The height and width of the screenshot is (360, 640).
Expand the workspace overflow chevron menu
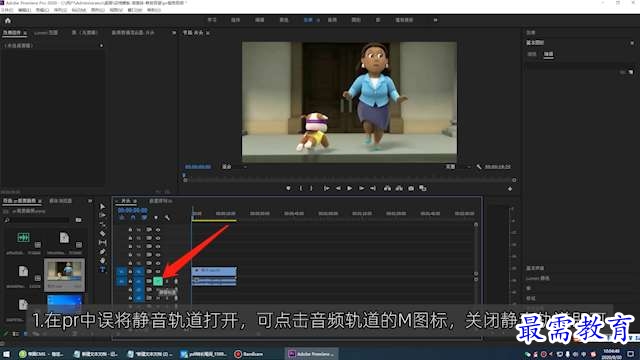pos(436,20)
